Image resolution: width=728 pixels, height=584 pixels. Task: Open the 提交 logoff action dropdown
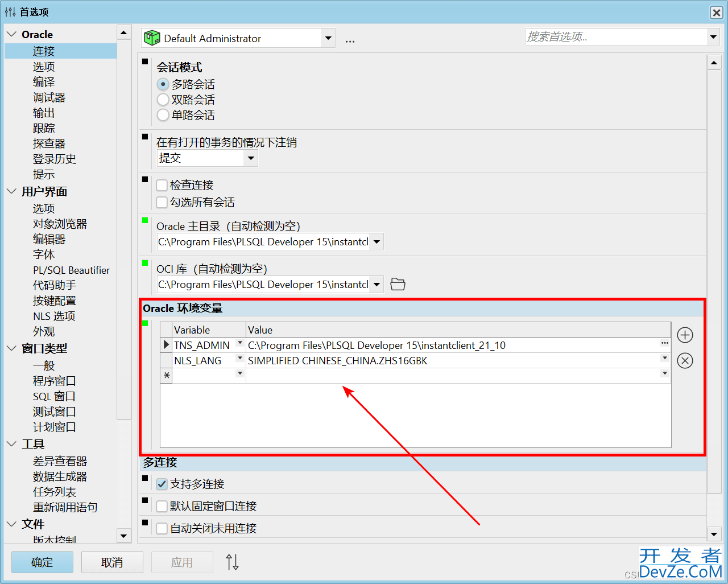tap(251, 158)
